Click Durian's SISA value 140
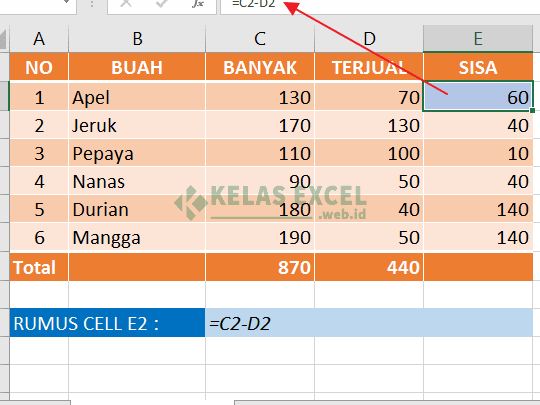The height and width of the screenshot is (405, 540). click(478, 209)
